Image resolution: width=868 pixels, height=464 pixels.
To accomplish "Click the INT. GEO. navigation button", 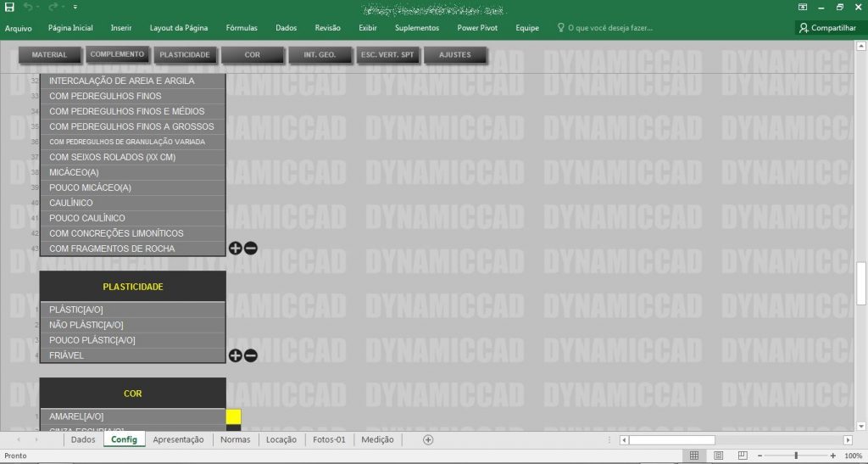I will pyautogui.click(x=320, y=55).
